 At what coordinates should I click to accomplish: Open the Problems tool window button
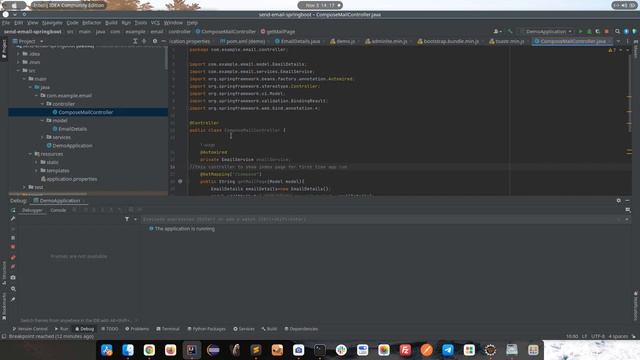pos(137,329)
